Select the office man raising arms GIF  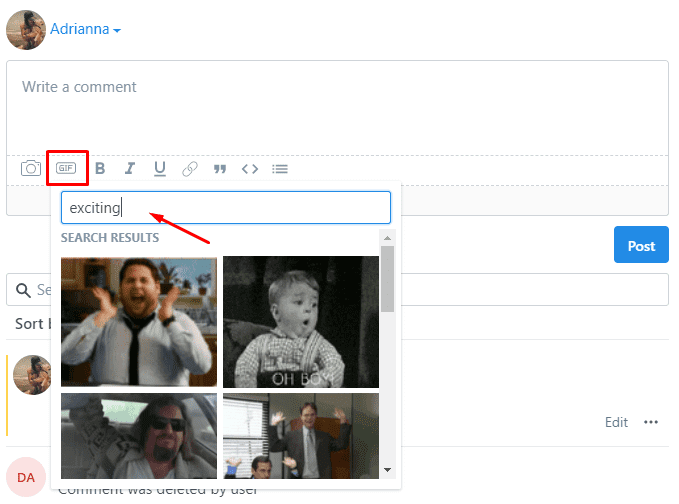[301, 436]
